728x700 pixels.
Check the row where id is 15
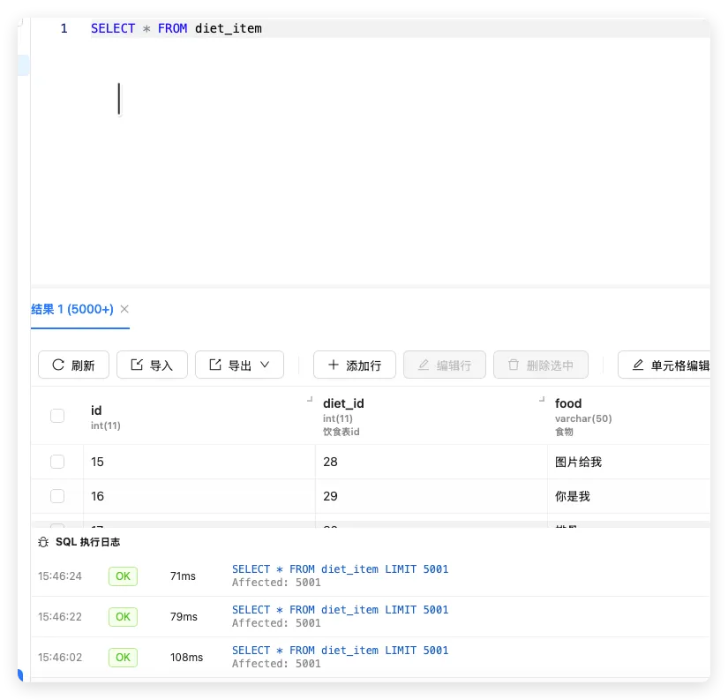click(x=57, y=461)
